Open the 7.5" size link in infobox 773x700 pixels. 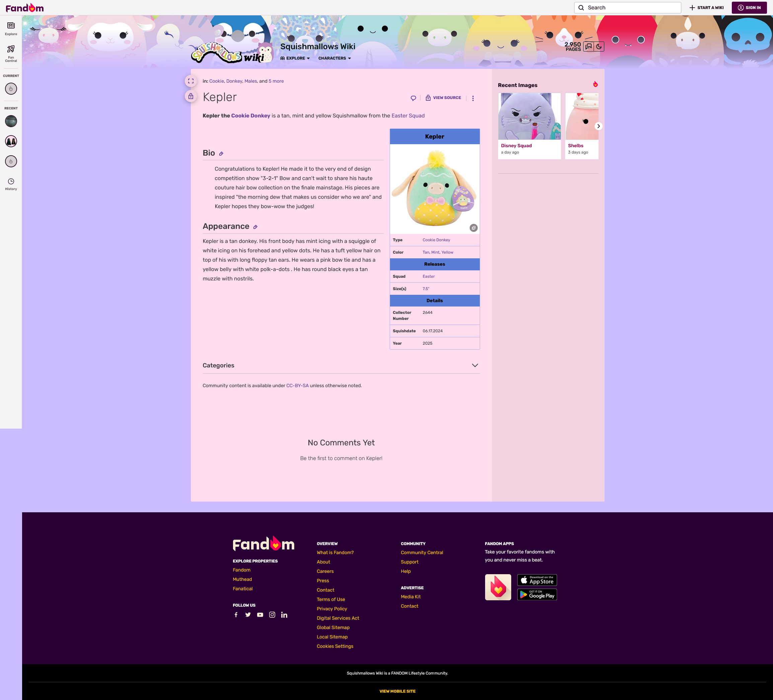[426, 289]
